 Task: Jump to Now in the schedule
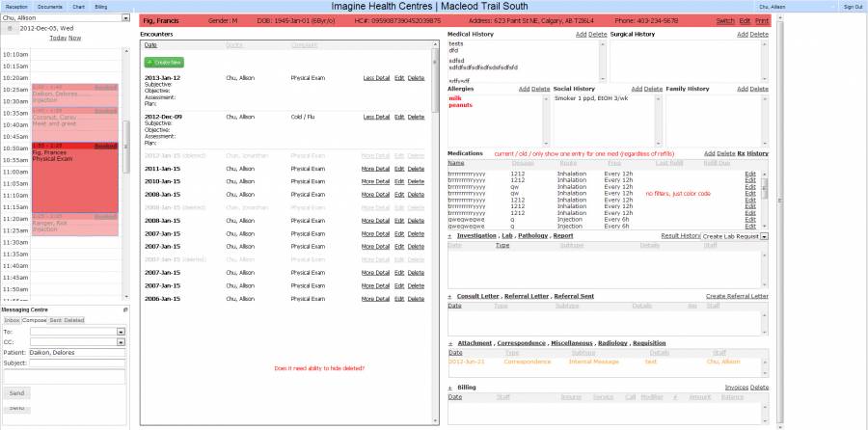tap(74, 39)
